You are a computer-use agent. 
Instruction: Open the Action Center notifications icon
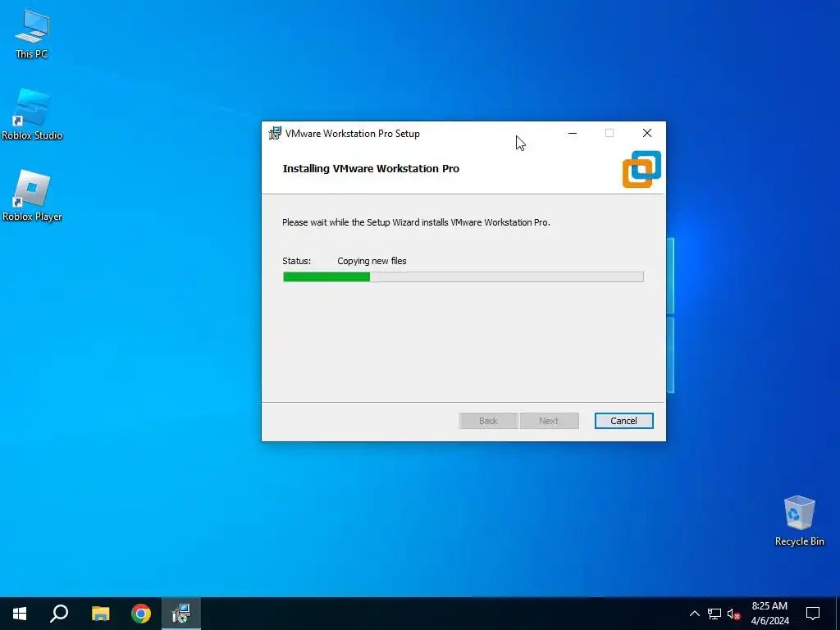click(813, 614)
